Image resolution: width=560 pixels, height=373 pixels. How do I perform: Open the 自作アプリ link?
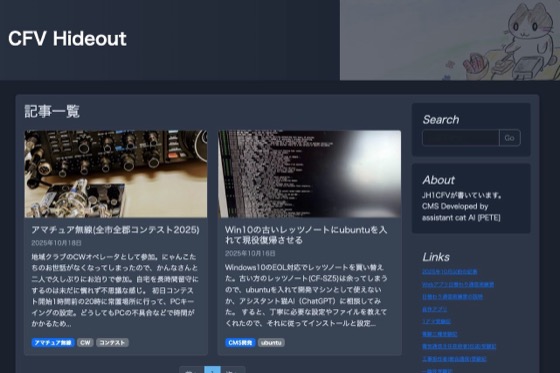tap(434, 309)
